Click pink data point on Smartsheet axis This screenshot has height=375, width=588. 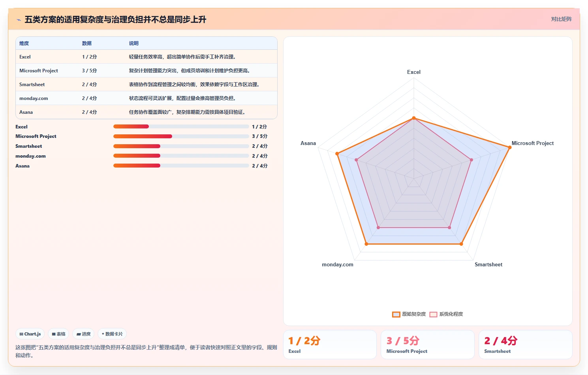coord(449,228)
